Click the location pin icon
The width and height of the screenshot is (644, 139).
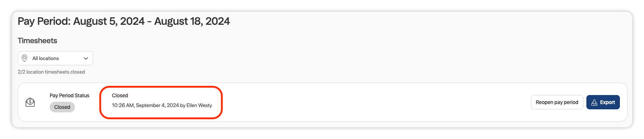click(x=24, y=58)
